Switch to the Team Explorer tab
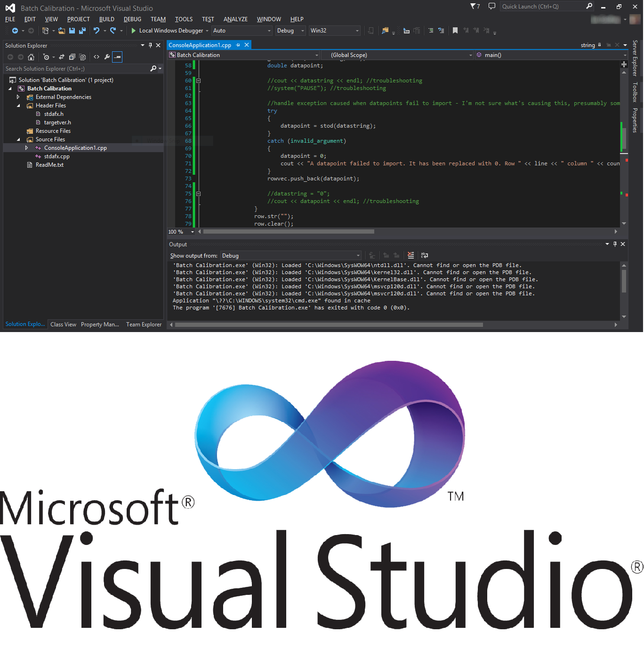This screenshot has width=644, height=666. [x=144, y=325]
